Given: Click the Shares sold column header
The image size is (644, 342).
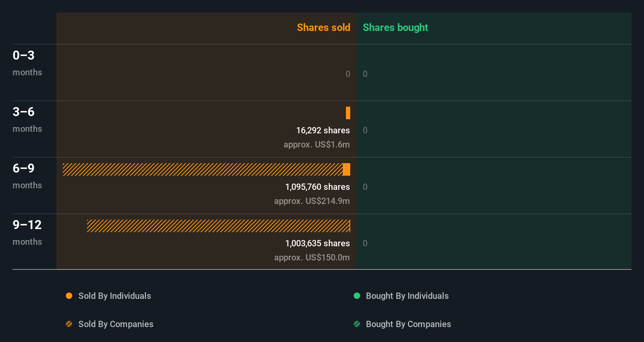Looking at the screenshot, I should click(324, 27).
